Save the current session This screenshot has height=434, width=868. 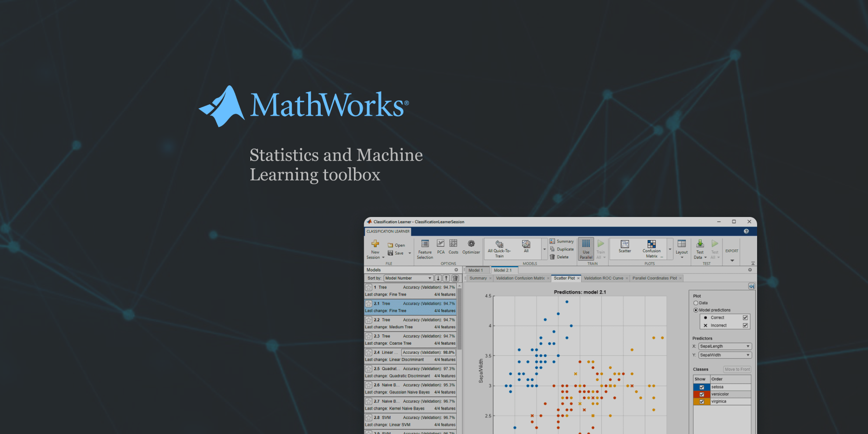coord(395,253)
